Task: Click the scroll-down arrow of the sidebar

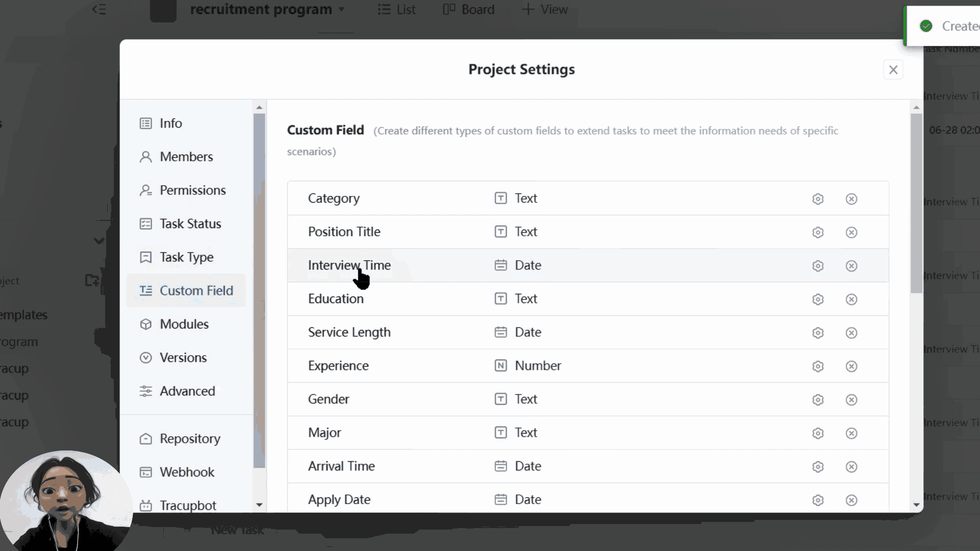Action: coord(259,505)
